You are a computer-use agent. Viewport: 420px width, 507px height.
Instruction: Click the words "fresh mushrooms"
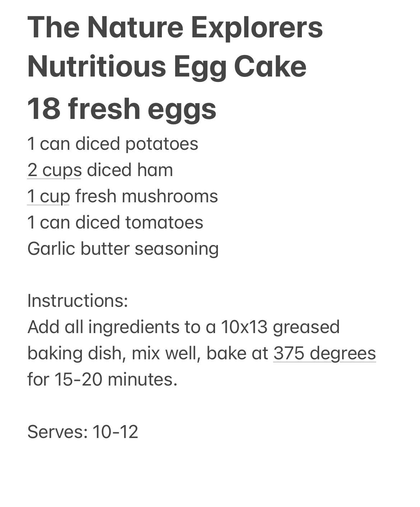[146, 196]
